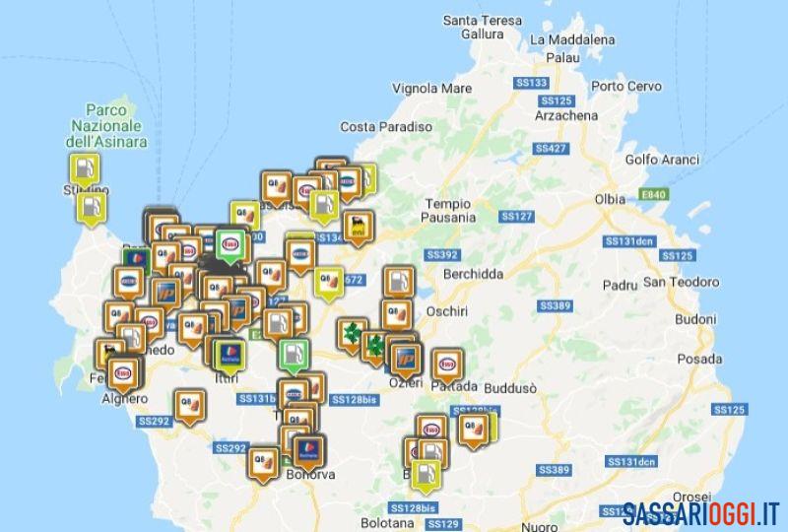Select the Tempio Pausania label
Screen dimensions: 788x532
tap(448, 211)
